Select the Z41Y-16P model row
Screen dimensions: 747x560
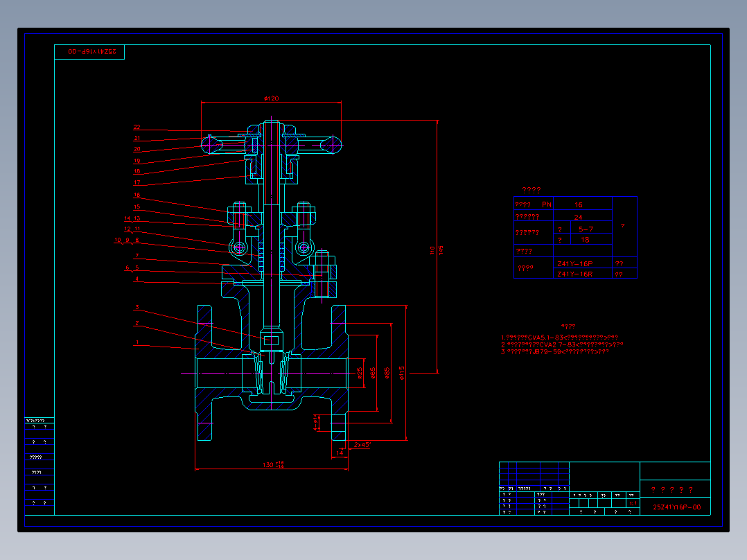click(x=576, y=263)
